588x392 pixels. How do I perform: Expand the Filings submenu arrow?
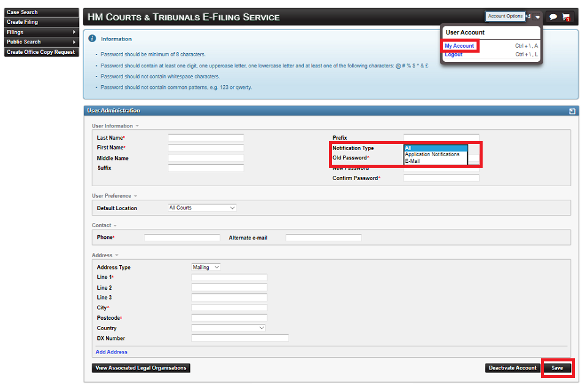click(74, 32)
